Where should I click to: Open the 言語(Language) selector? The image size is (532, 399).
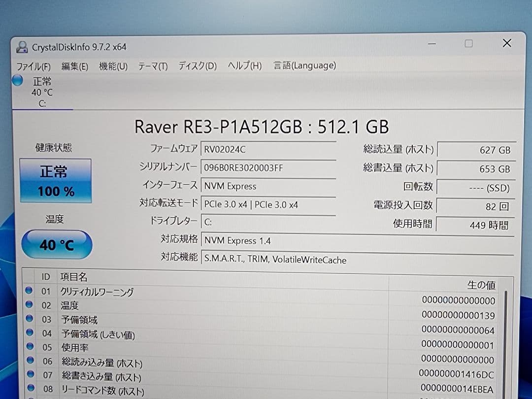pos(304,66)
